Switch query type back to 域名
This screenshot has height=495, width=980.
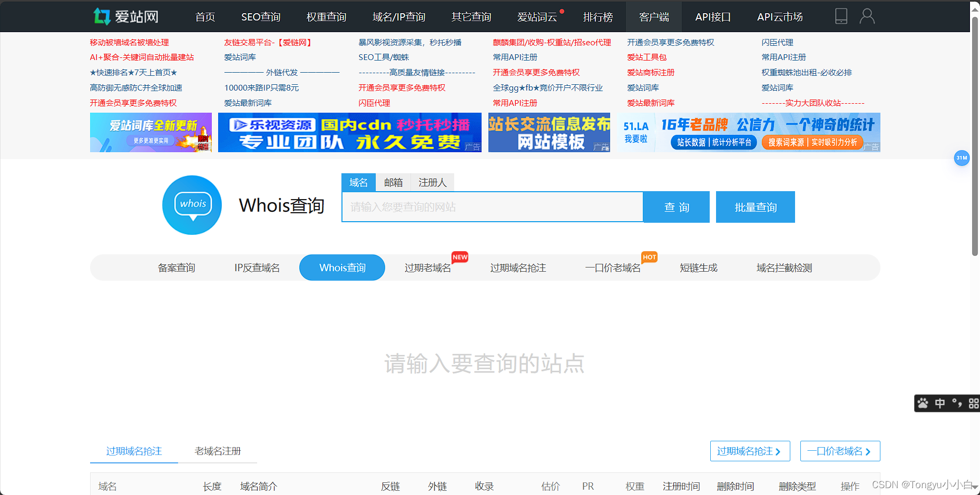[358, 182]
